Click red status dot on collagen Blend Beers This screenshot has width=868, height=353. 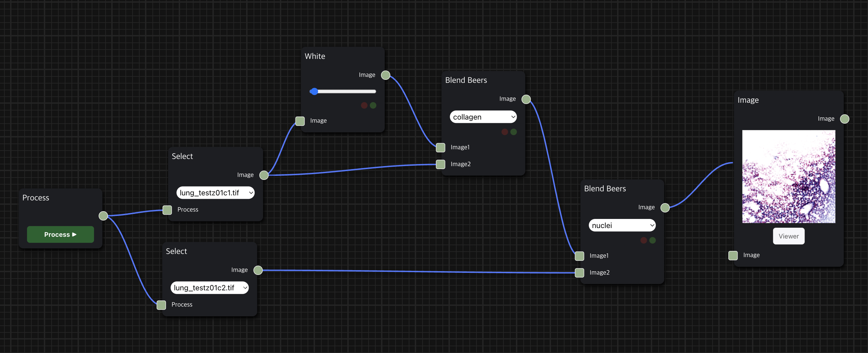(x=505, y=132)
